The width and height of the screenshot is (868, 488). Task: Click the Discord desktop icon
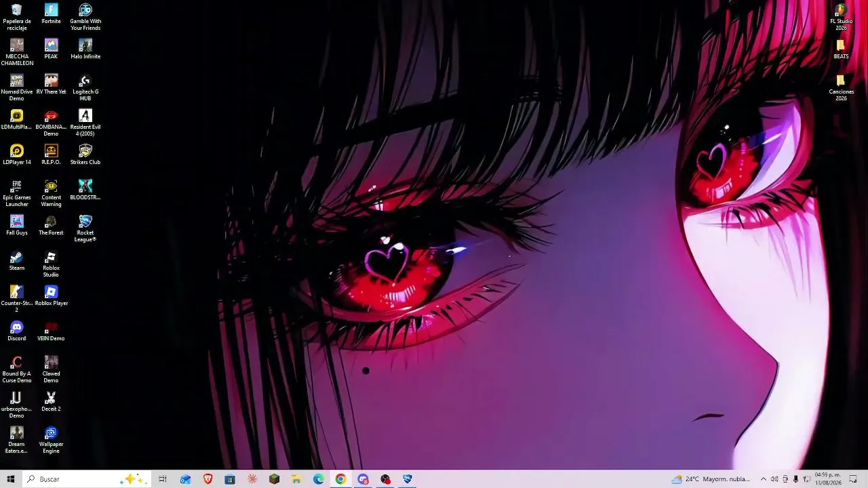(17, 331)
